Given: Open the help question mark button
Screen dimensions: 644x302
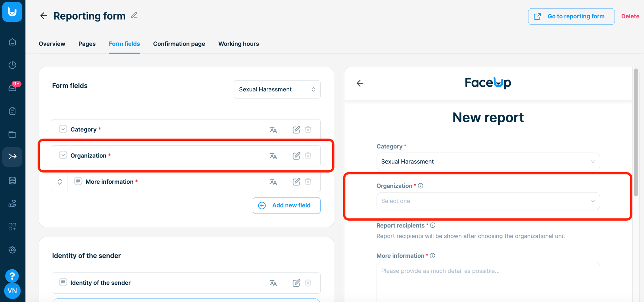Looking at the screenshot, I should (12, 276).
